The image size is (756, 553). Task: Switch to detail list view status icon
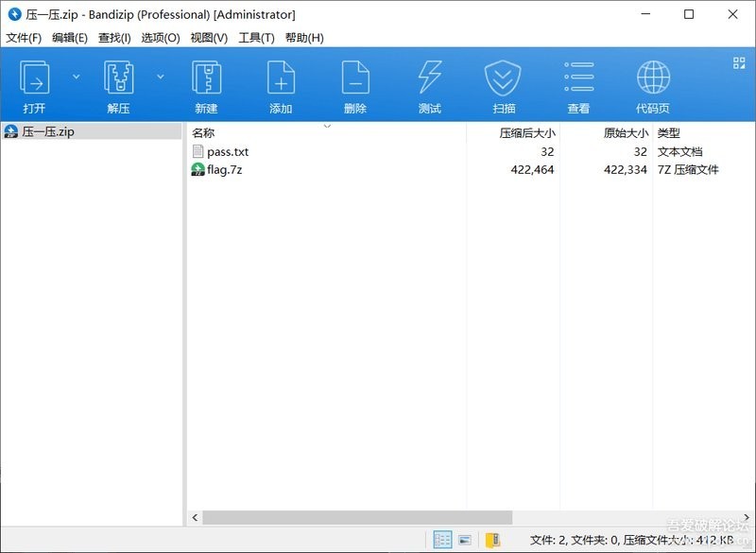point(442,540)
